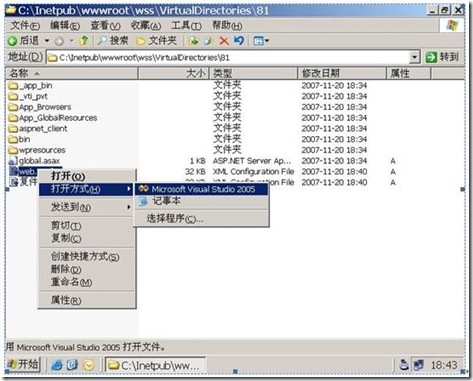Open the 文件(F) menu
Viewport: 473px width, 381px height.
(x=25, y=25)
